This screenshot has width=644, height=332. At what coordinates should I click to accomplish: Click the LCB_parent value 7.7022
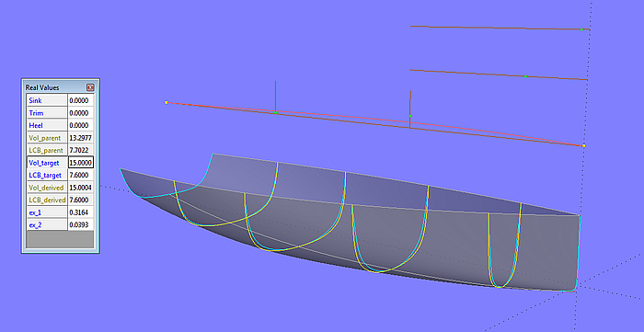pyautogui.click(x=81, y=150)
